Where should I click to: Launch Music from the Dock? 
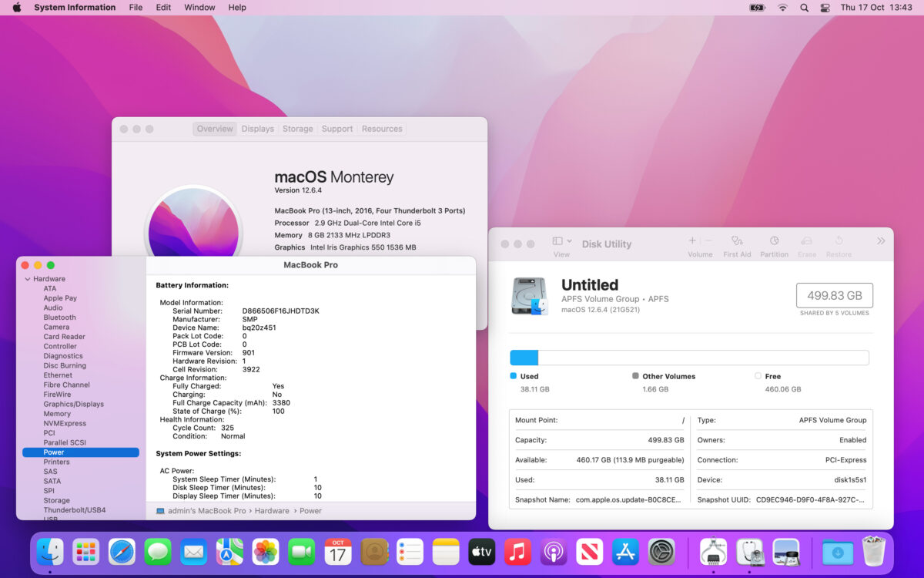[517, 551]
